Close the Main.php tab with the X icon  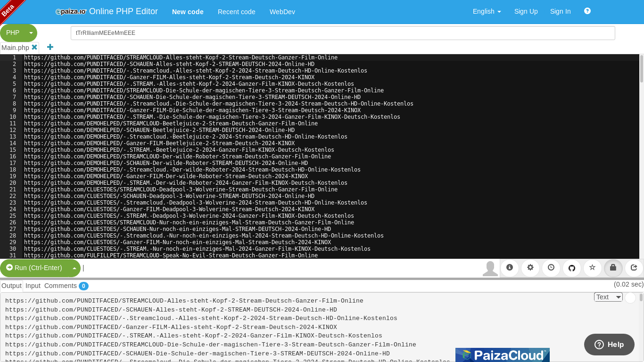click(34, 47)
